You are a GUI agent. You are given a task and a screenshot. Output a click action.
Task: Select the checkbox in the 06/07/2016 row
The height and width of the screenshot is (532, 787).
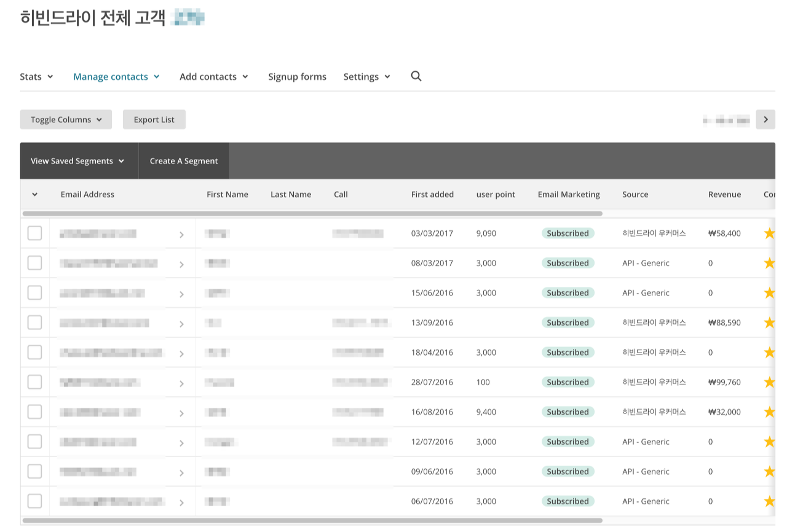pyautogui.click(x=35, y=501)
